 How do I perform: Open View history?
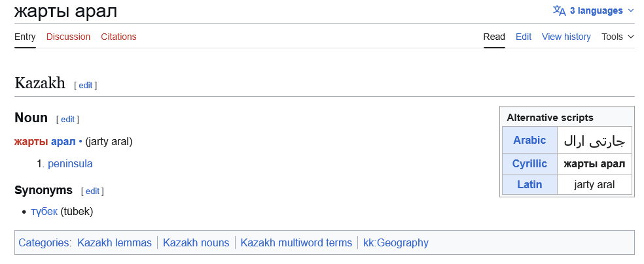click(x=566, y=37)
